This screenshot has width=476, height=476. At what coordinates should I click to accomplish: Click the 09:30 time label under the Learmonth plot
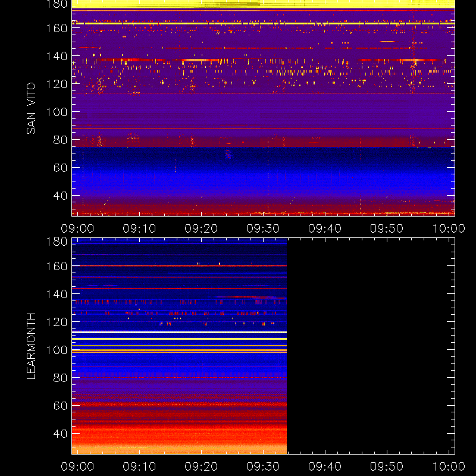click(263, 466)
